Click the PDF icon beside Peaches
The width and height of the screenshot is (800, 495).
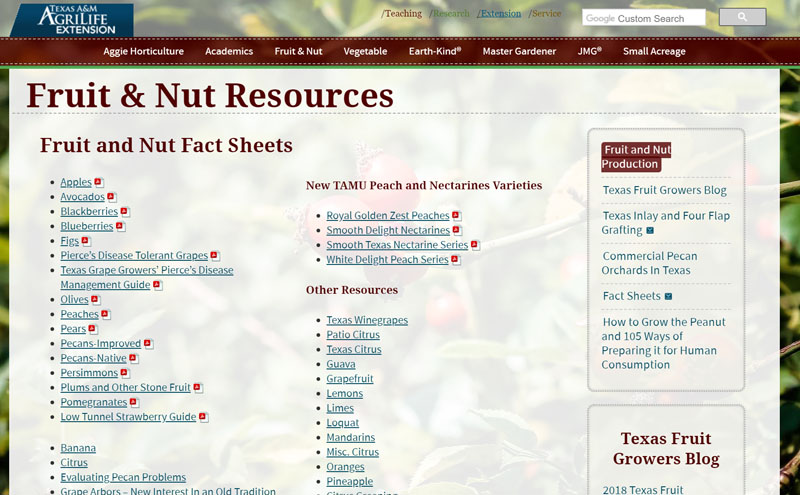click(x=105, y=314)
